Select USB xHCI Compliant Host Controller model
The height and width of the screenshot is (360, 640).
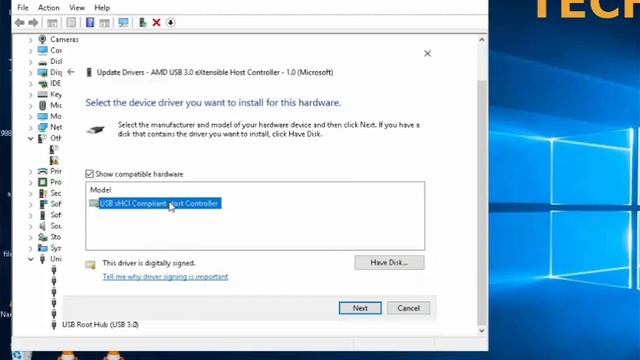click(160, 203)
